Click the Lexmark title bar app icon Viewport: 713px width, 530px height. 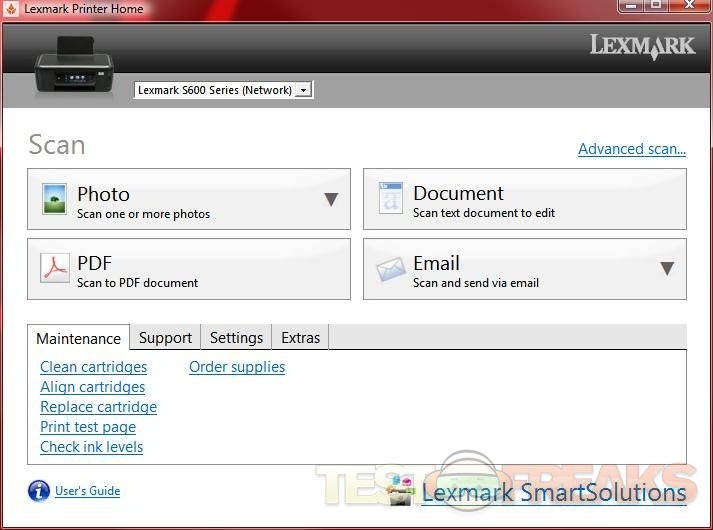point(10,9)
